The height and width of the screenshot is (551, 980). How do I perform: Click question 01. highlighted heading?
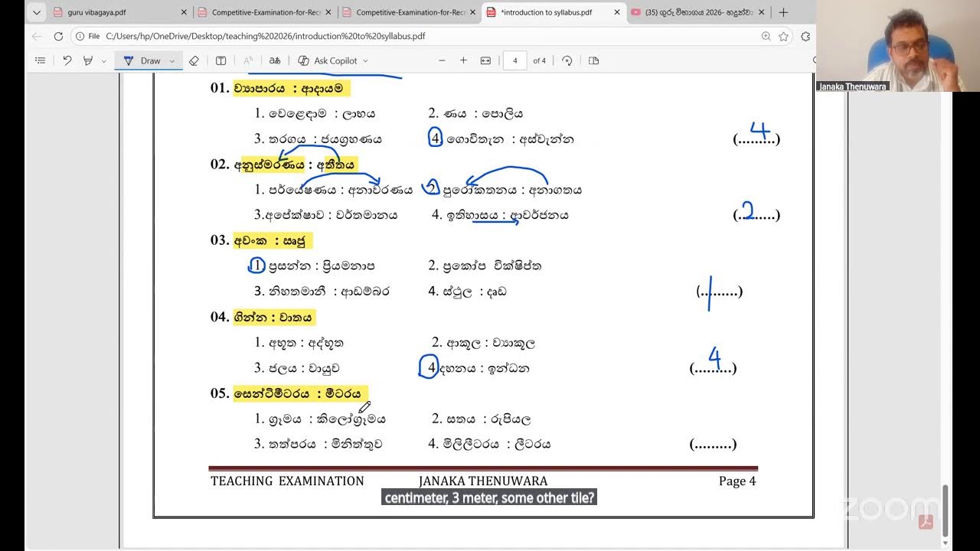pyautogui.click(x=292, y=88)
